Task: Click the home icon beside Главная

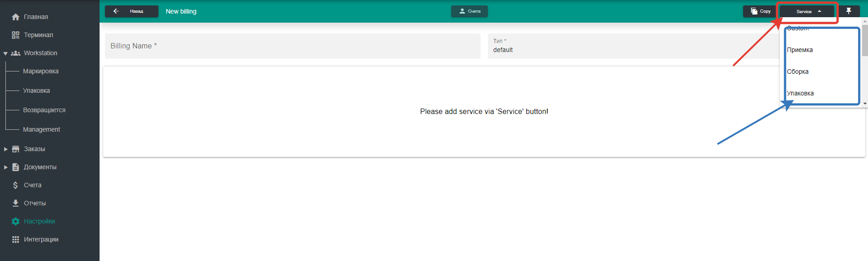Action: pyautogui.click(x=15, y=17)
